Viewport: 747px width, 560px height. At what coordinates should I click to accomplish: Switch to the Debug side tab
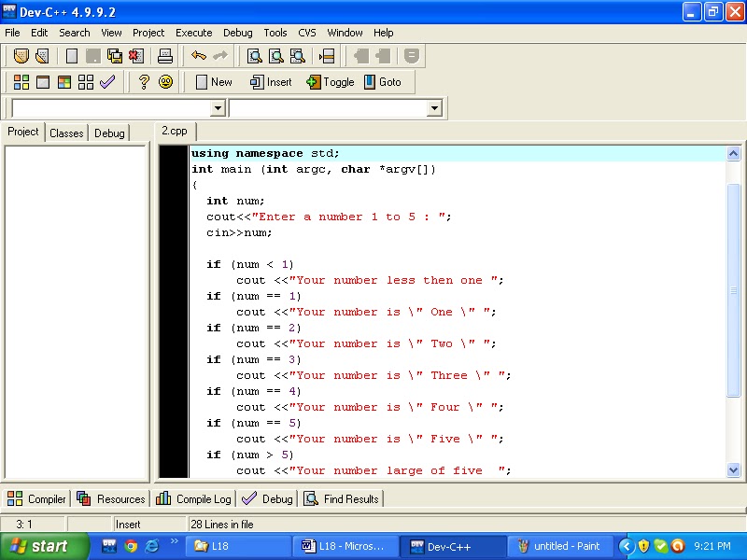pos(109,133)
